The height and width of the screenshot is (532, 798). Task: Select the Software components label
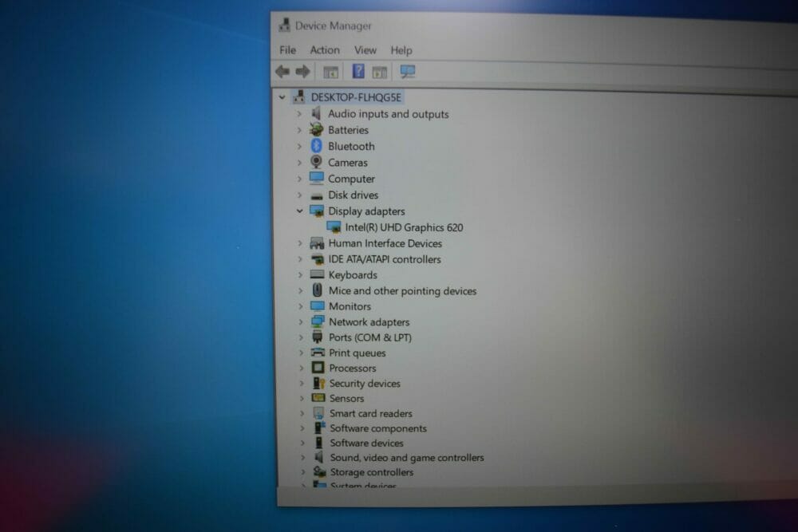(378, 428)
